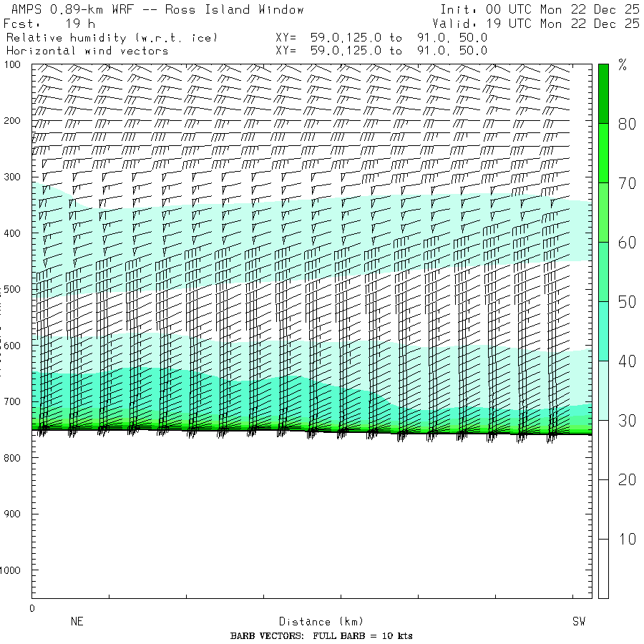644x644 pixels.
Task: Click the second XY= 59.0,125.0 coordinates line
Action: (381, 51)
